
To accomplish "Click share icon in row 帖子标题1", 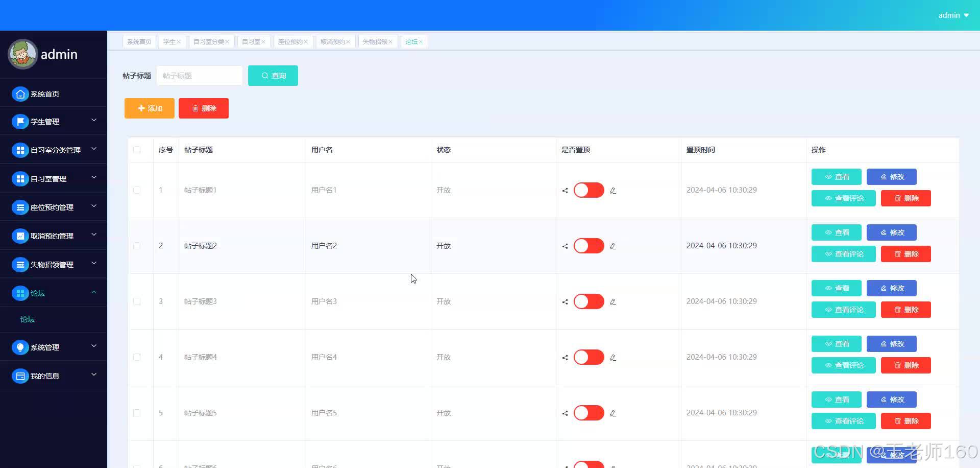I will (x=565, y=191).
